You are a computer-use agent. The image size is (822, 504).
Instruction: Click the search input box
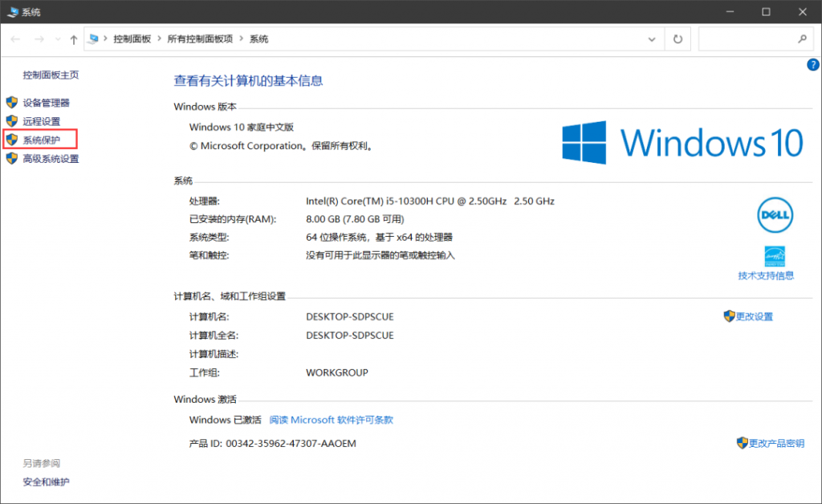pyautogui.click(x=747, y=39)
